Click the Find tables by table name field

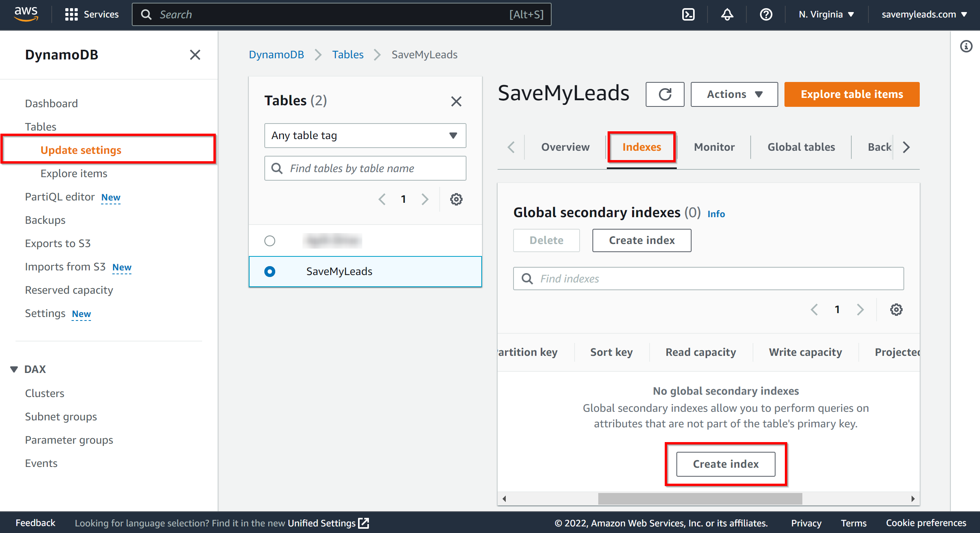tap(365, 168)
